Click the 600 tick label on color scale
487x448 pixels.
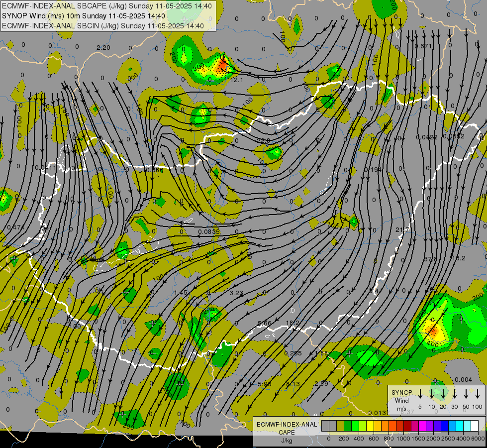374,439
